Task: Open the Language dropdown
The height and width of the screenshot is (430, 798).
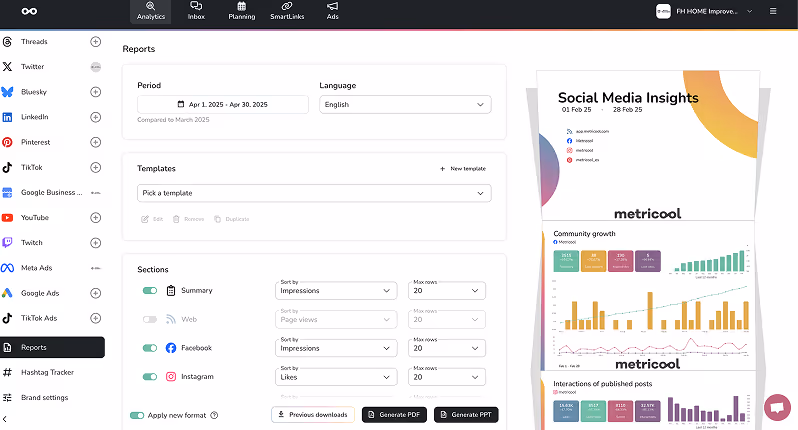Action: [405, 104]
